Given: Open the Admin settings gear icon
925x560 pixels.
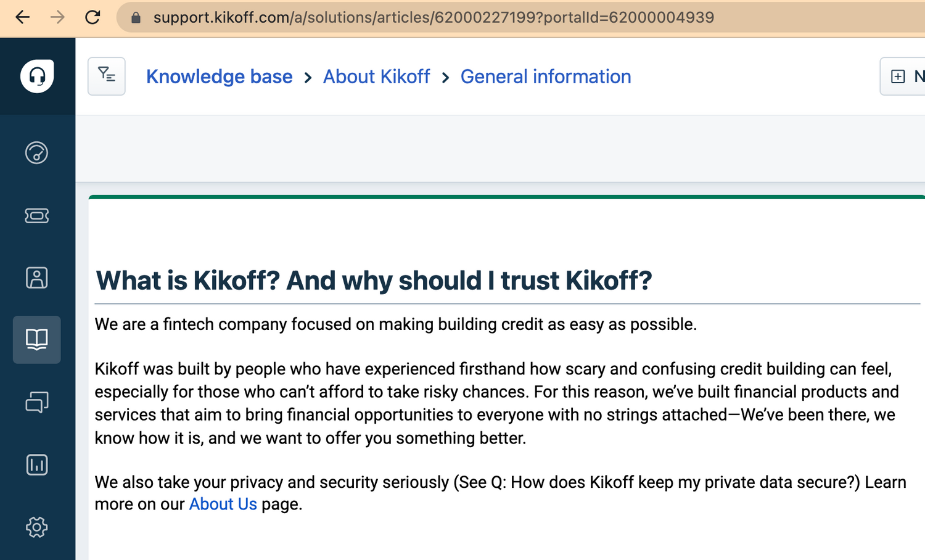Looking at the screenshot, I should coord(36,527).
